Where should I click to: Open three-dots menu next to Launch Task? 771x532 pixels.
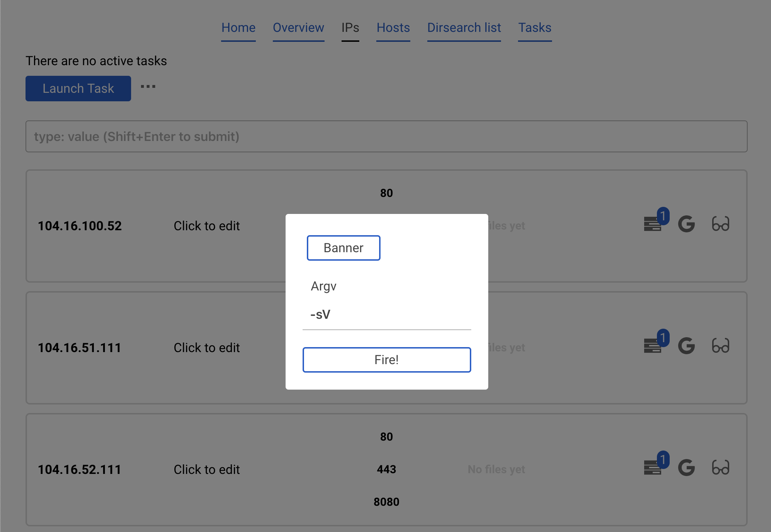[148, 87]
